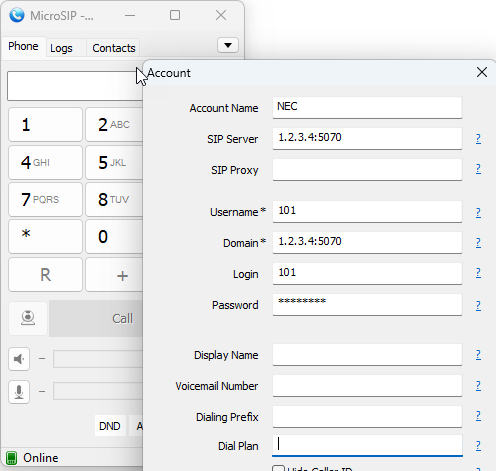
Task: Dial digit 1 on keypad
Action: coord(45,125)
